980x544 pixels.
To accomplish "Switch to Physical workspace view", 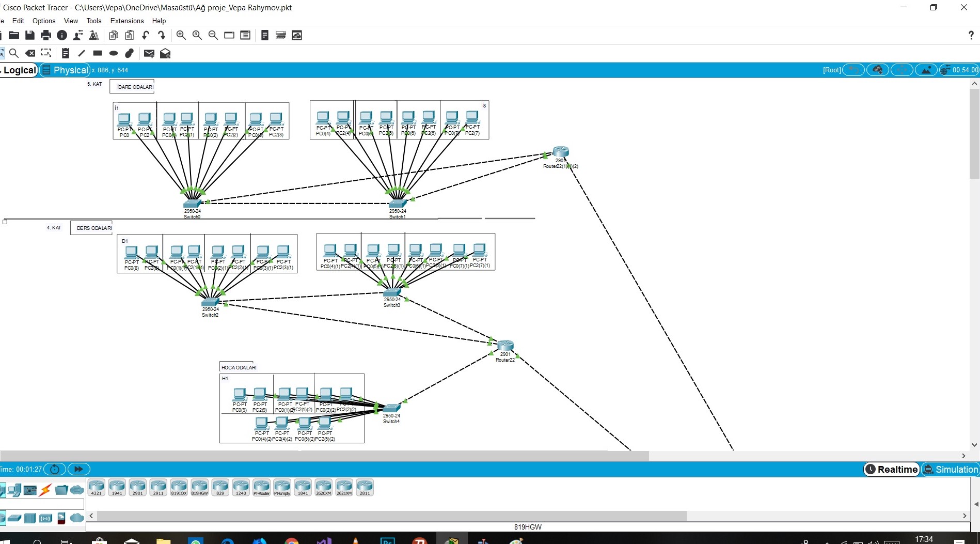I will 65,70.
